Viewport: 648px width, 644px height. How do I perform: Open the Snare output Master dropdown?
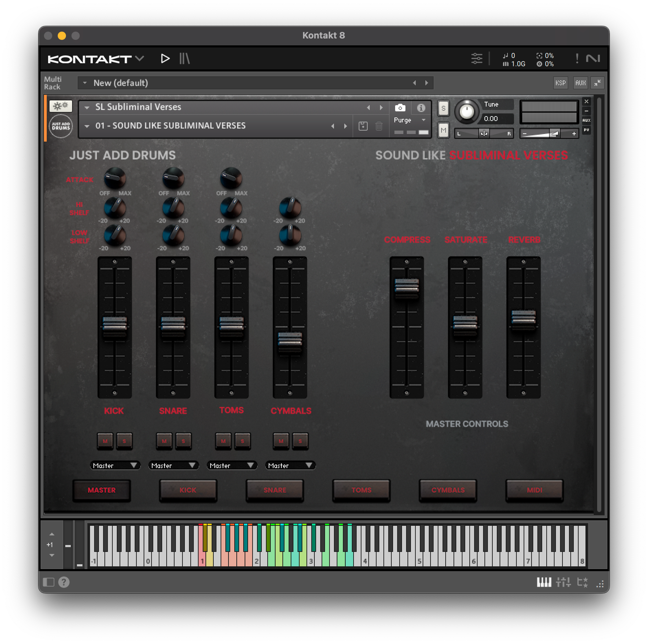(x=174, y=465)
